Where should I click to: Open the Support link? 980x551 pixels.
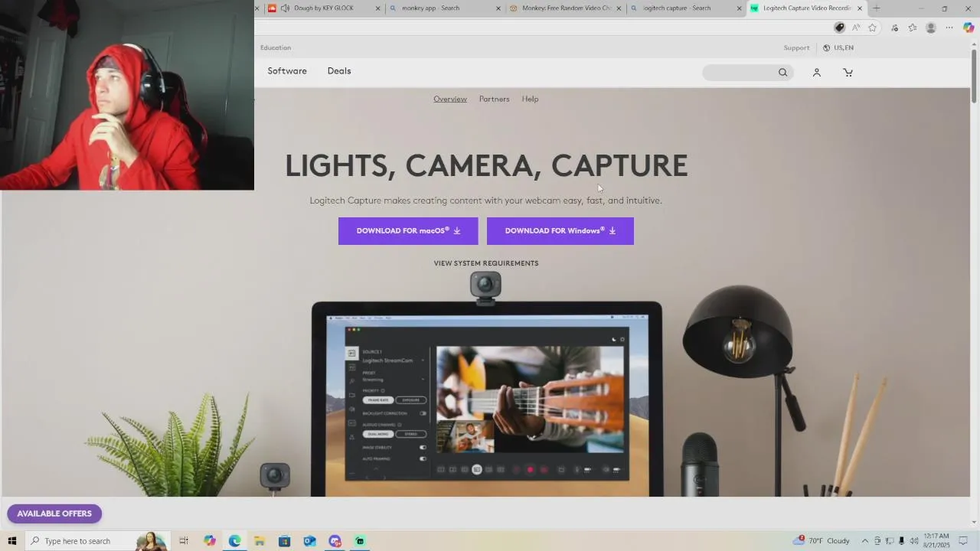796,47
